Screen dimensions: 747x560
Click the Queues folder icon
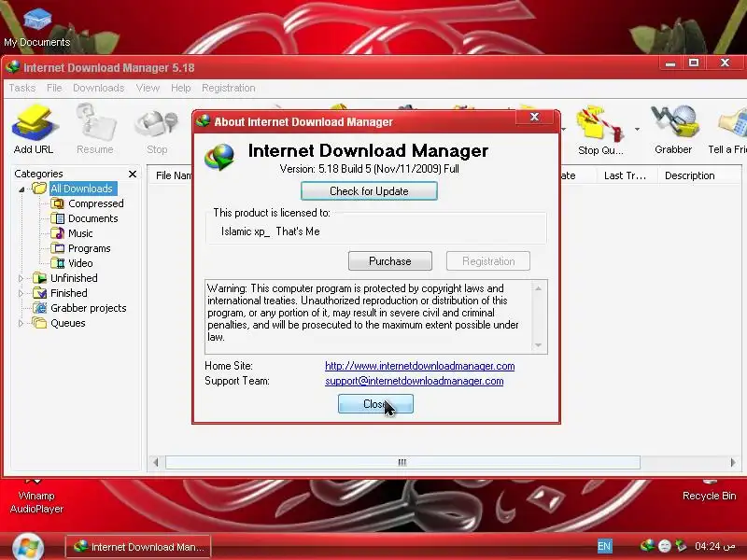pyautogui.click(x=39, y=323)
